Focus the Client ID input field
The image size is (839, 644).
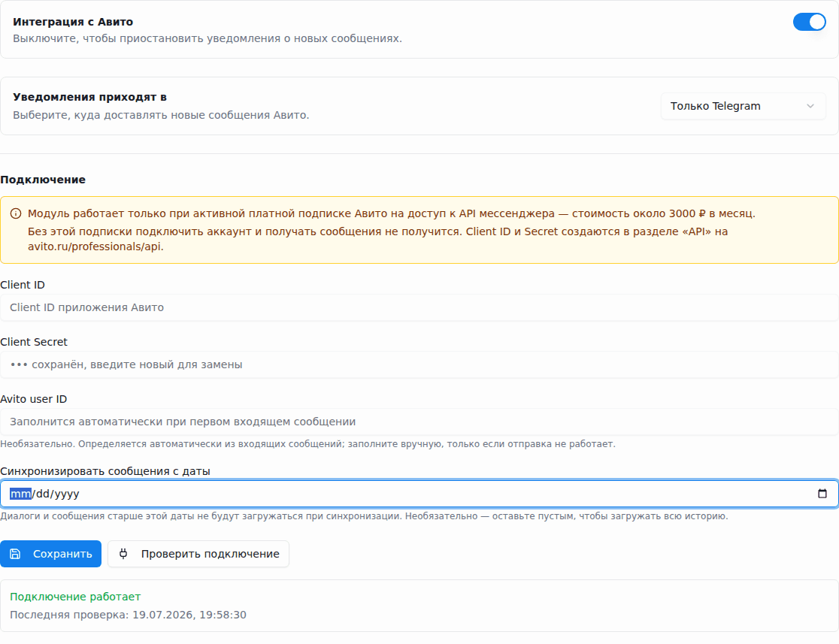419,307
